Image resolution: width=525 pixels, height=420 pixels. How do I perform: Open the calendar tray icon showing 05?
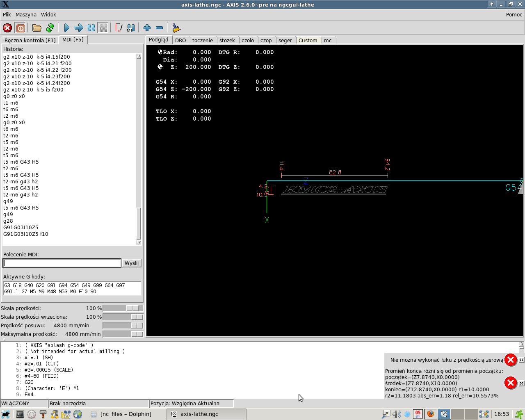click(x=418, y=414)
